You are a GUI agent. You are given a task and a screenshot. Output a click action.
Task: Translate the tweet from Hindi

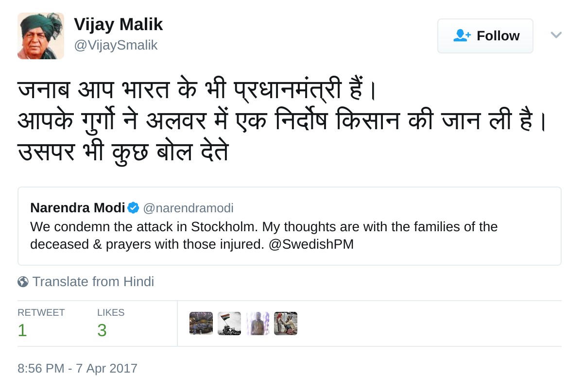[x=93, y=282]
